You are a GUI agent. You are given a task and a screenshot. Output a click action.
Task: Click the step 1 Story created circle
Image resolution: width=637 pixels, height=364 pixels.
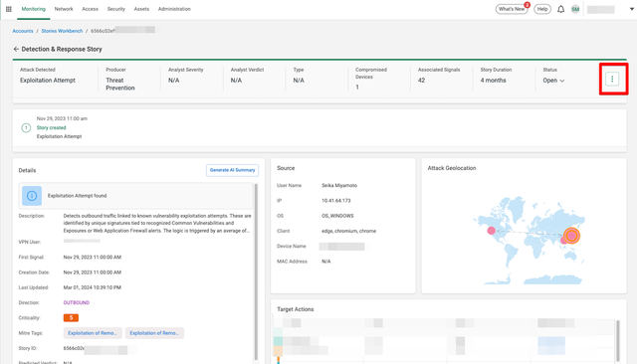[x=26, y=128]
